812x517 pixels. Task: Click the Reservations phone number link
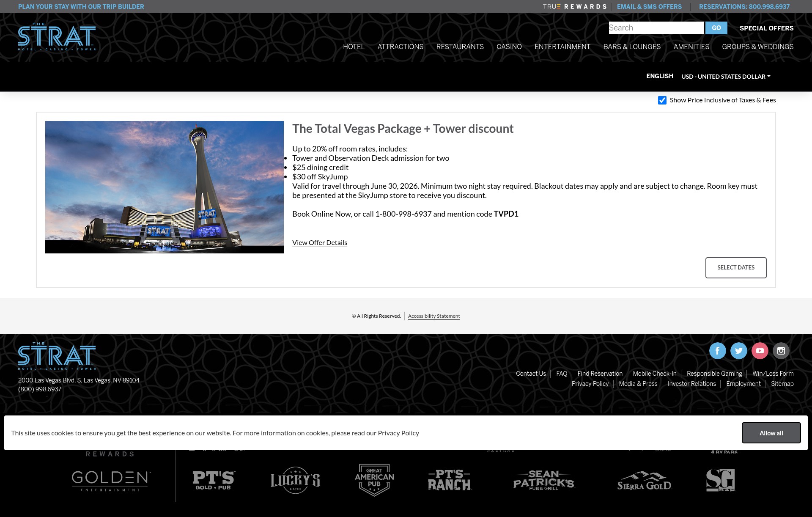pyautogui.click(x=744, y=7)
